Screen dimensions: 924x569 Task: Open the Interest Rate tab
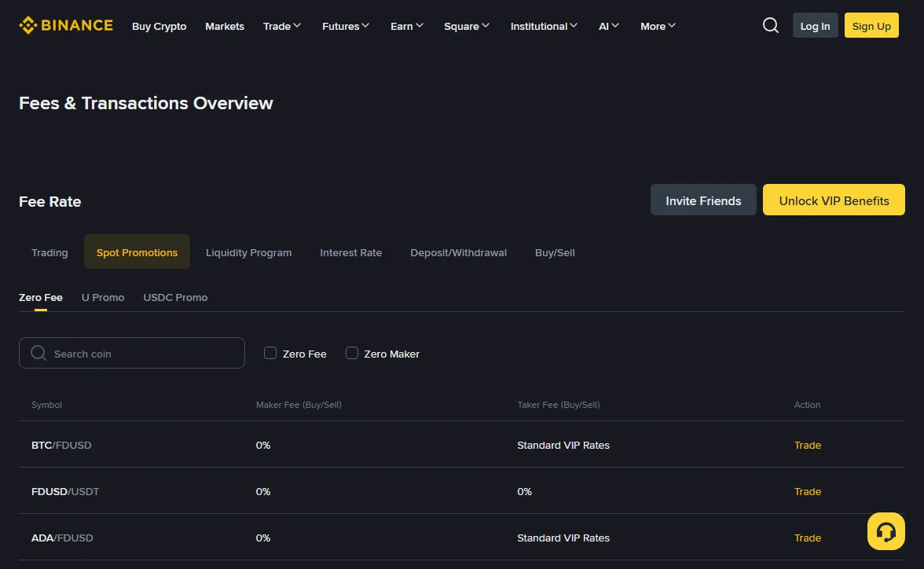[350, 252]
